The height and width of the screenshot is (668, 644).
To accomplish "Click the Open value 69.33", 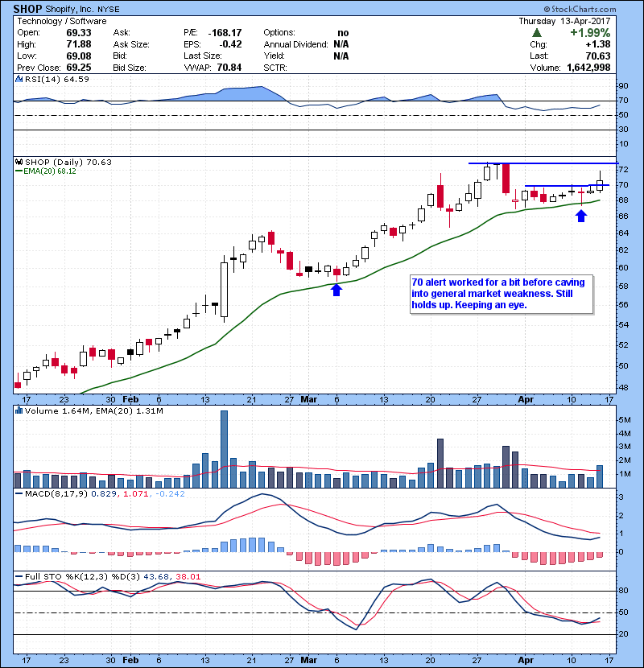I will [79, 33].
